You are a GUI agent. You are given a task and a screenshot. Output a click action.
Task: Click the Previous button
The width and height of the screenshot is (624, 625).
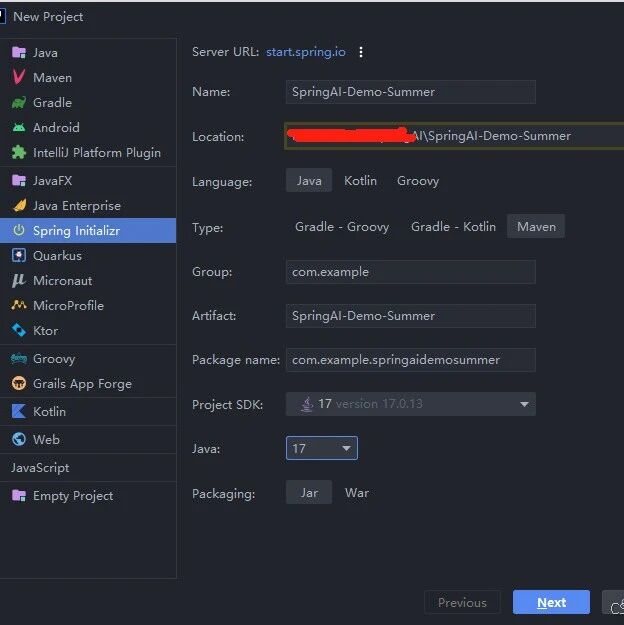click(x=462, y=602)
